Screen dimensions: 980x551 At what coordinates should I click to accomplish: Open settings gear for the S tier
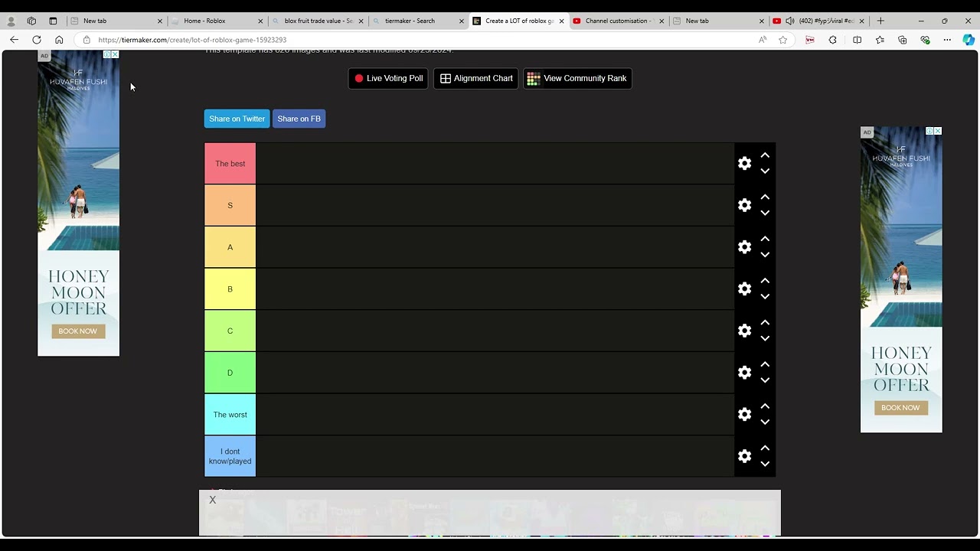click(x=744, y=205)
